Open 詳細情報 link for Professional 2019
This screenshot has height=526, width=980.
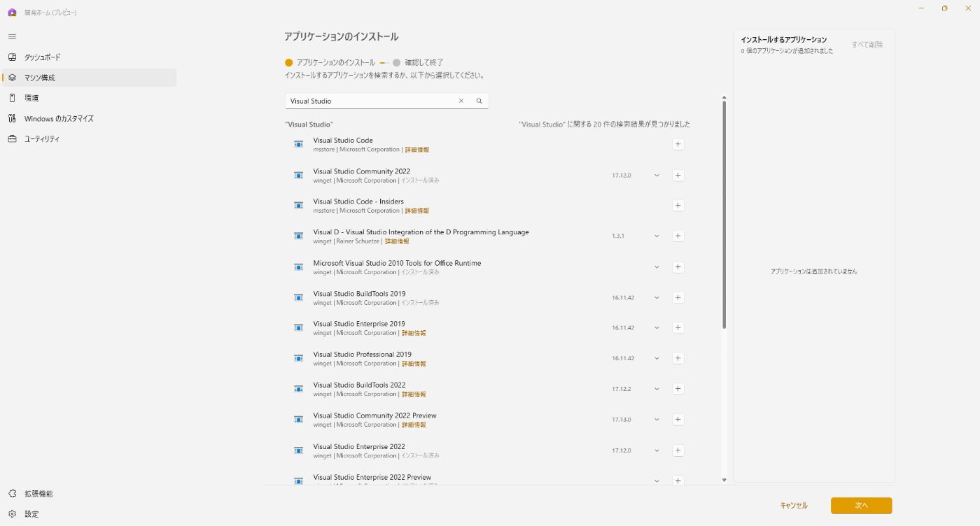click(x=413, y=364)
